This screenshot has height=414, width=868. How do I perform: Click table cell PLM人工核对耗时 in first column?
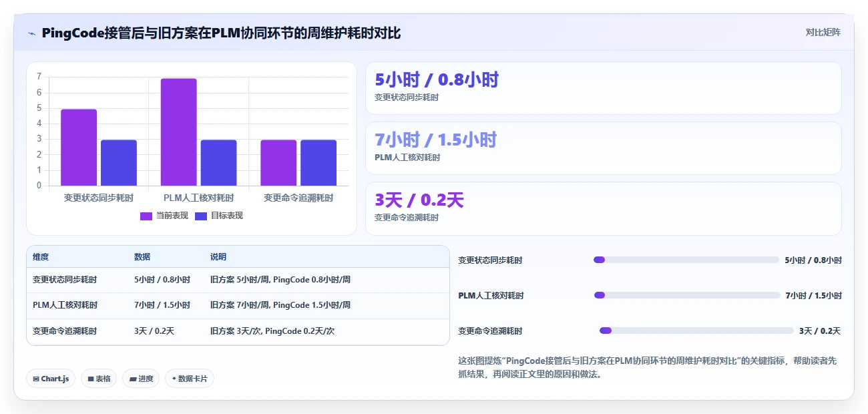click(x=65, y=305)
